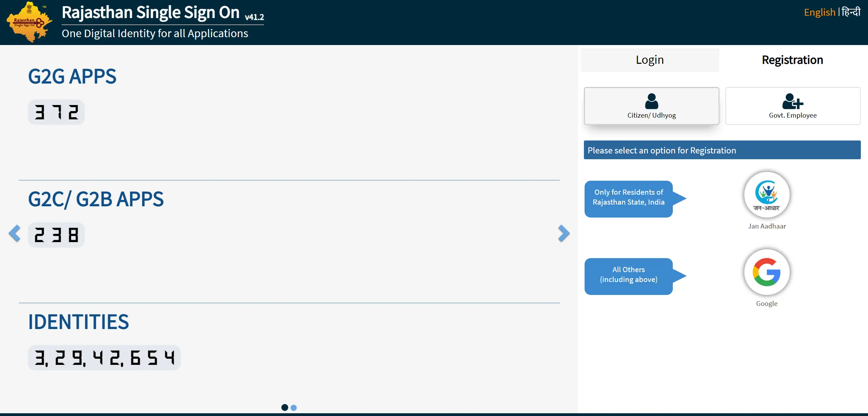Switch to the Registration tab
The width and height of the screenshot is (868, 416).
792,60
